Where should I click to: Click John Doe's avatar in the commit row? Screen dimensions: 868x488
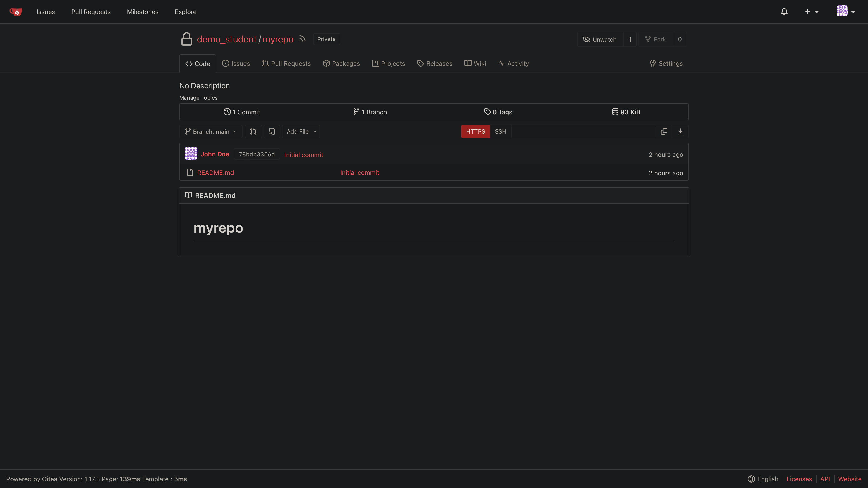point(191,154)
